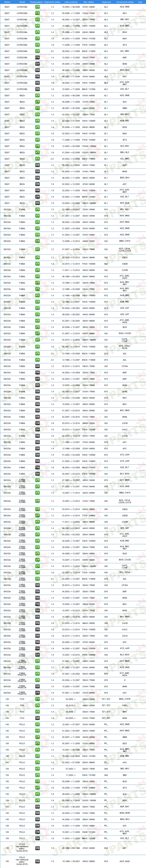
Task: Select engine code cell BKR
Action: pyautogui.click(x=125, y=712)
